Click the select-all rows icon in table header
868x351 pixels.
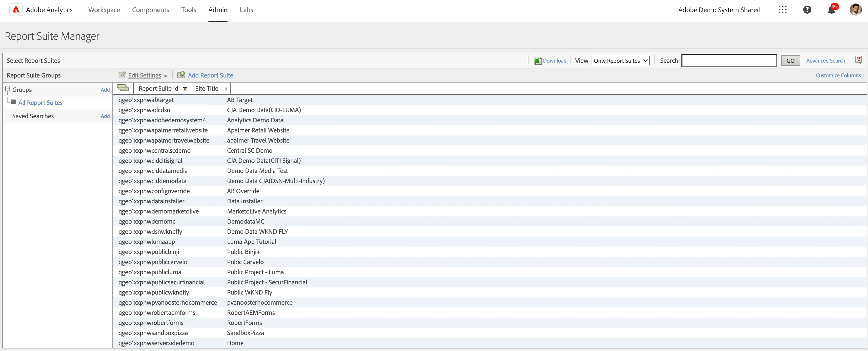click(x=123, y=88)
